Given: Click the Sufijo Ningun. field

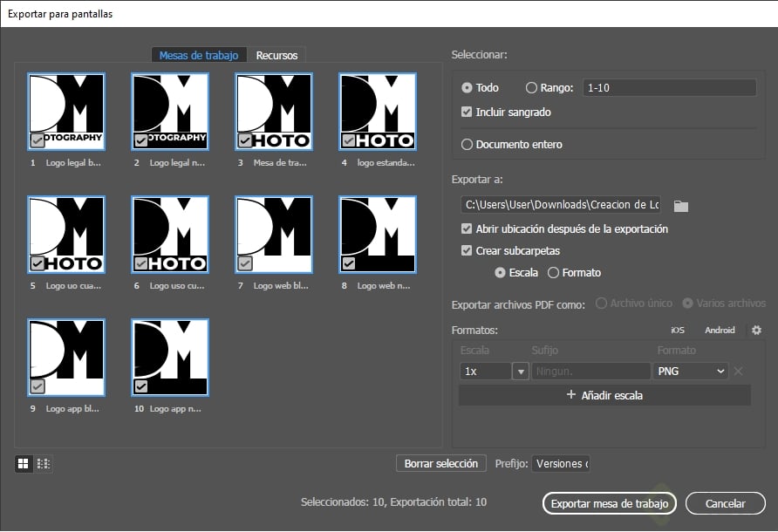Looking at the screenshot, I should (x=591, y=372).
